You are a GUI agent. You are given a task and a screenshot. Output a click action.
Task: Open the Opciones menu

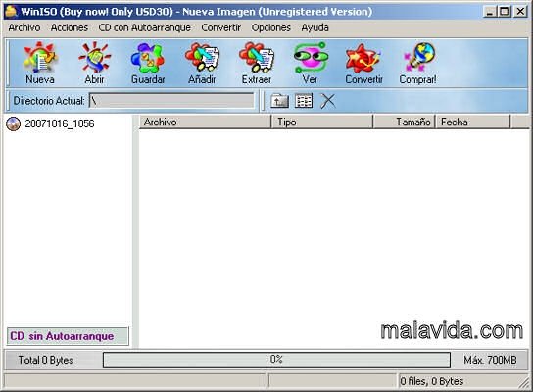click(x=271, y=27)
